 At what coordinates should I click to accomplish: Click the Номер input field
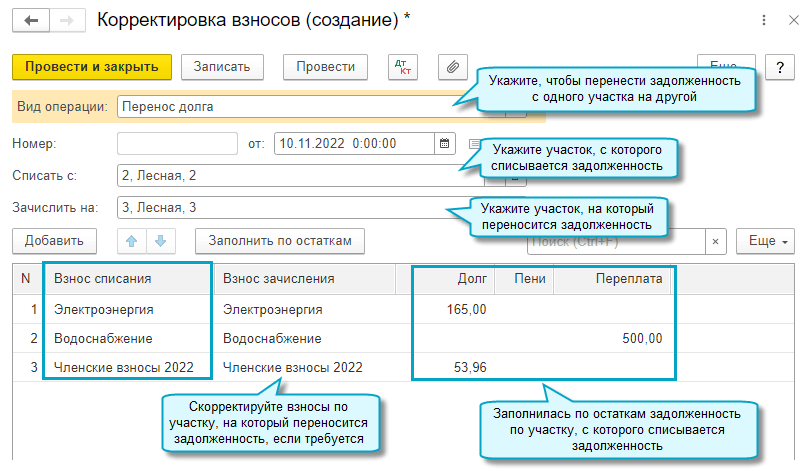point(177,143)
